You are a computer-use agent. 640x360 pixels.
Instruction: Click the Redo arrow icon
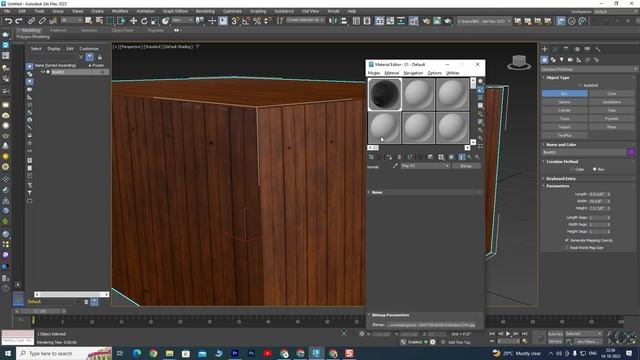(x=19, y=21)
